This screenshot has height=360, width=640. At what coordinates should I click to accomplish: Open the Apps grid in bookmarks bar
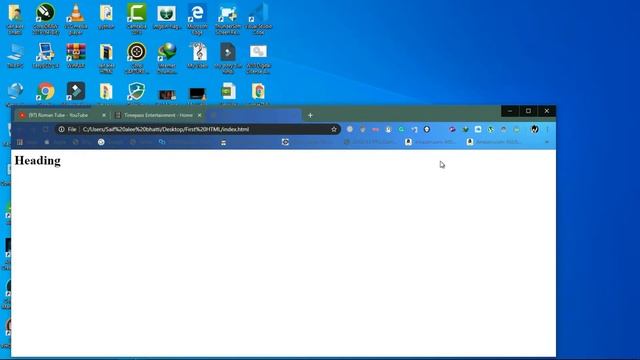pyautogui.click(x=20, y=142)
